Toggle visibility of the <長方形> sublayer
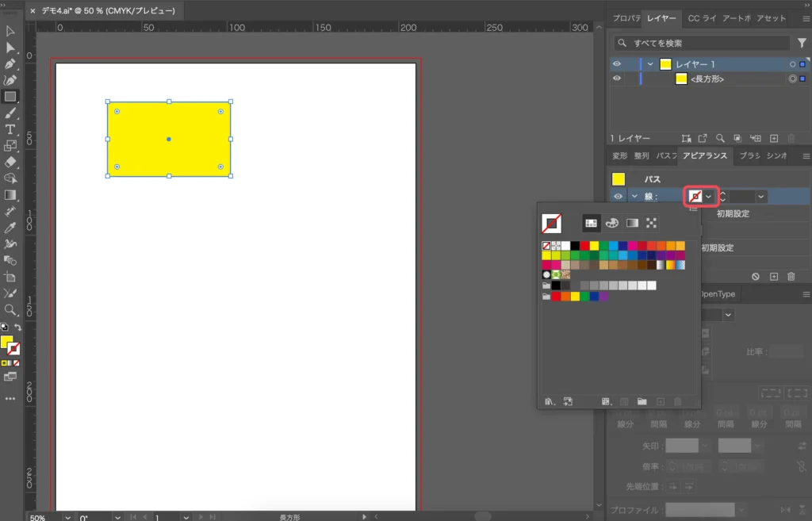812x521 pixels. click(x=617, y=79)
